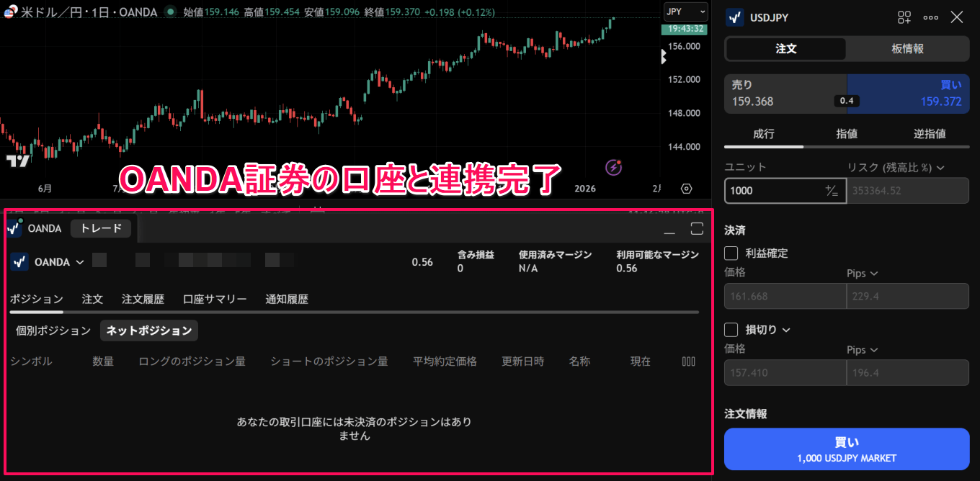Open the chart settings gear icon
The image size is (980, 481).
pyautogui.click(x=685, y=188)
